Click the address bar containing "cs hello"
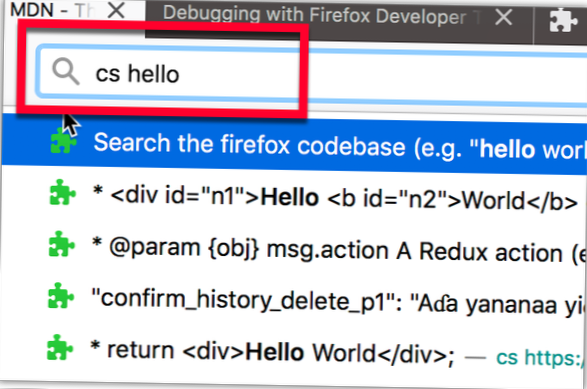Screen dimensions: 587x389 pos(311,75)
